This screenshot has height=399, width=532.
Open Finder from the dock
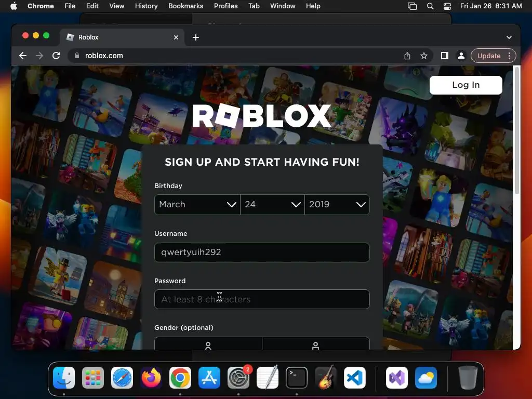64,378
